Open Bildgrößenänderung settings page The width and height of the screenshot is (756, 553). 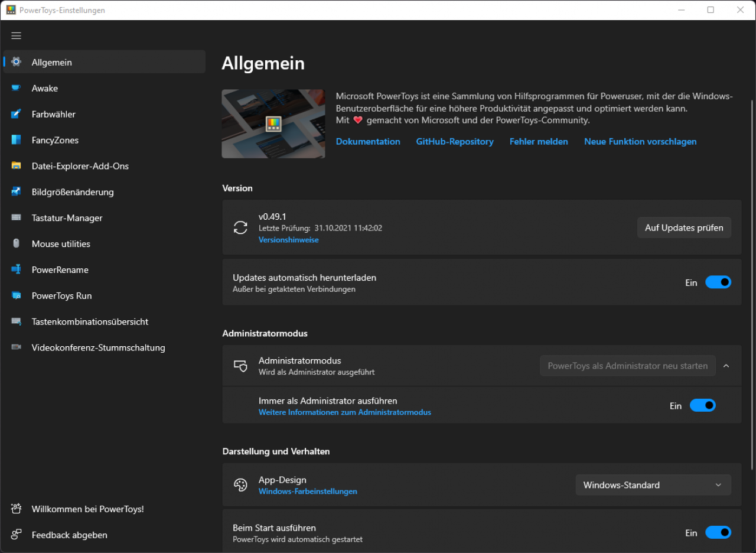coord(105,192)
